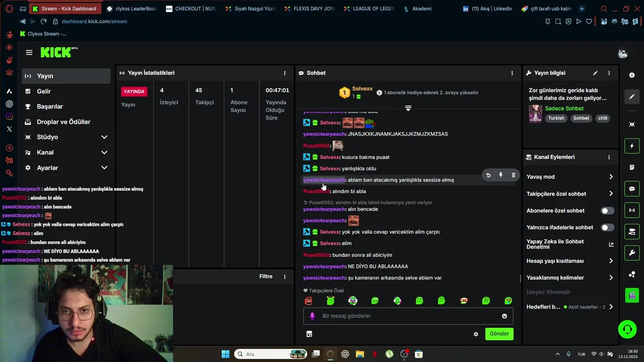Click the profile avatar at top right
This screenshot has width=644, height=362.
click(x=623, y=53)
